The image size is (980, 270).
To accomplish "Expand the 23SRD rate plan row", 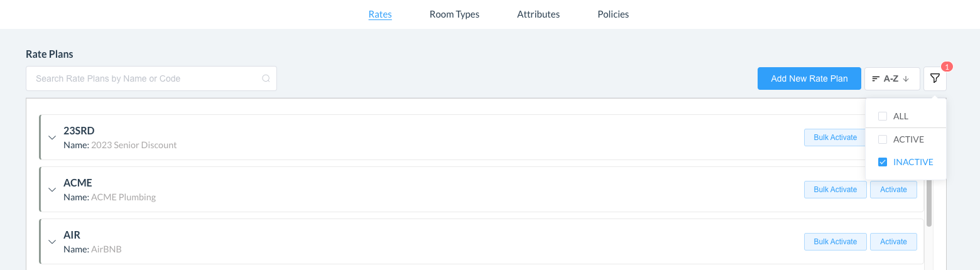I will [x=52, y=138].
